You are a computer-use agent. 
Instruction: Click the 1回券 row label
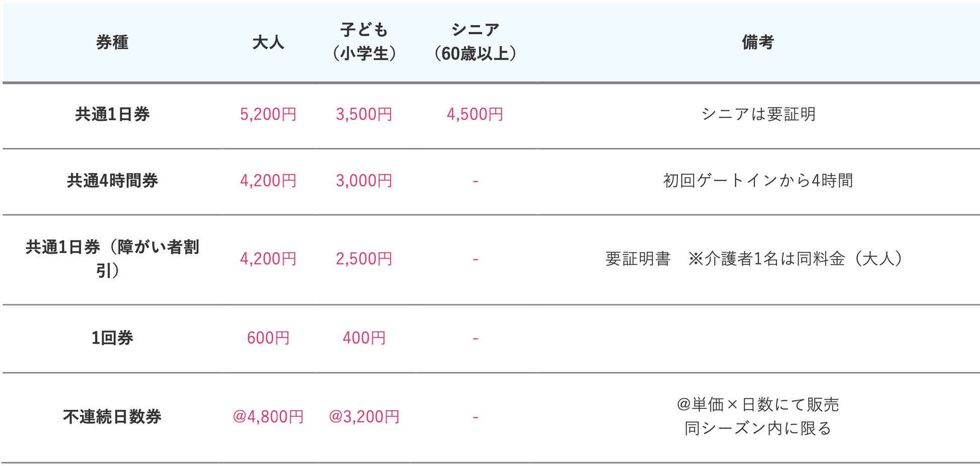tap(112, 338)
